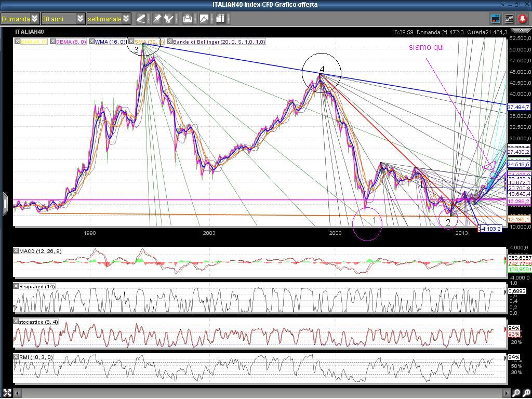Click the Bande di Bollinger label
The width and height of the screenshot is (532, 399).
(x=219, y=42)
